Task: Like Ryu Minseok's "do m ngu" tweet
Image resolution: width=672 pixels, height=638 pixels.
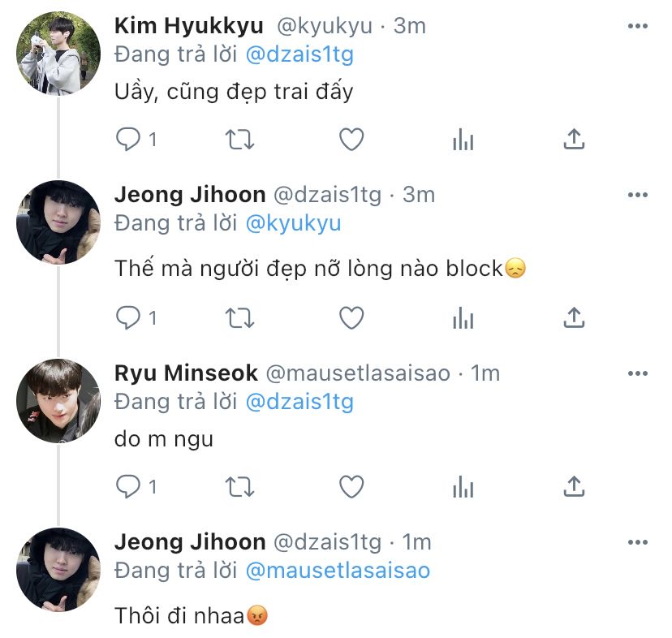Action: [x=351, y=486]
